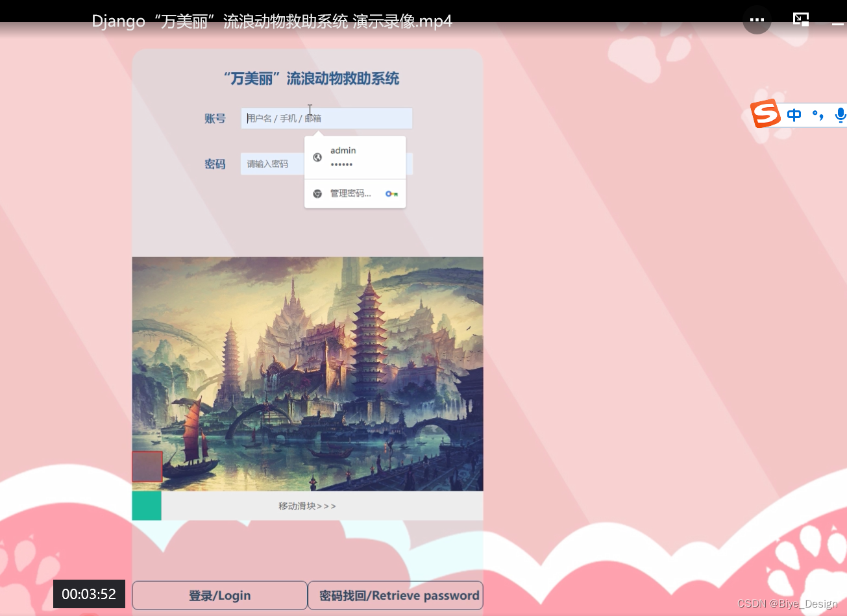Click the "万美丽"流浪动物救助系统 heading
The image size is (847, 616).
tap(311, 79)
